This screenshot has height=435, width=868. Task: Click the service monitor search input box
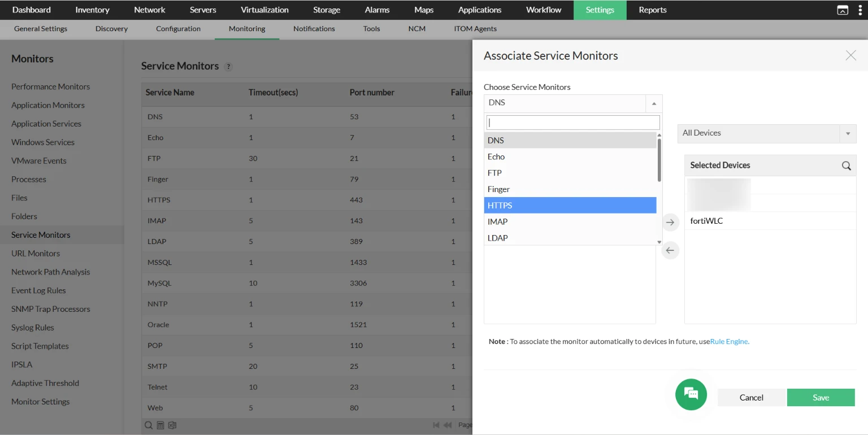(x=573, y=123)
